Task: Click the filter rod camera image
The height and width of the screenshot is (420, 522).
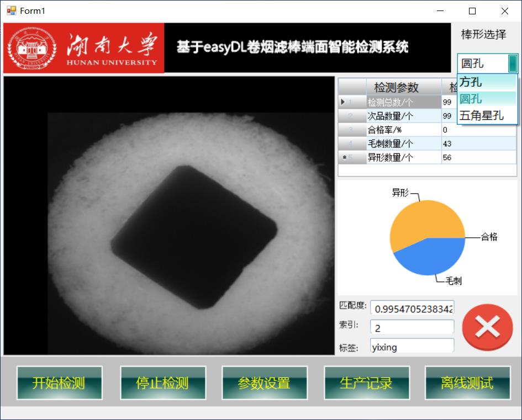Action: click(x=169, y=216)
